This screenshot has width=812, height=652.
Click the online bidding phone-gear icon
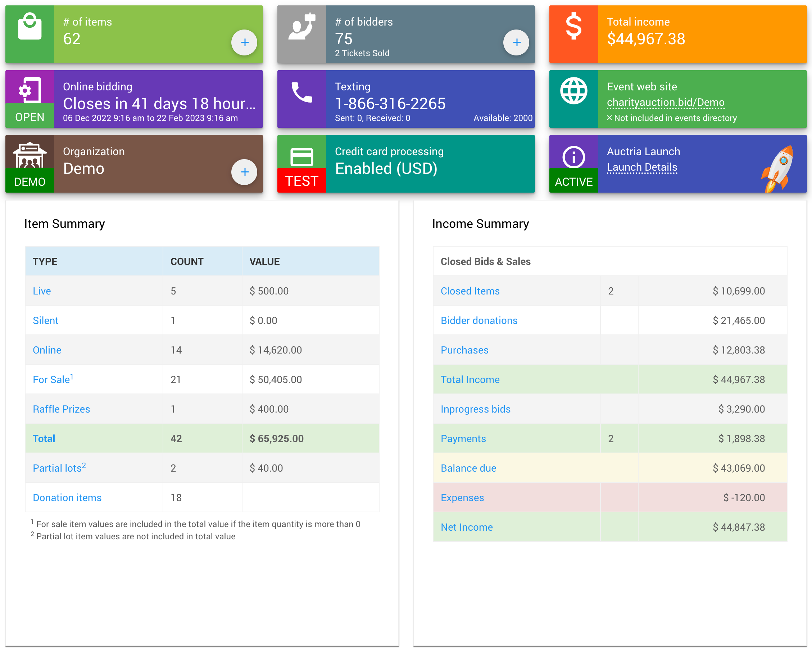[x=30, y=90]
